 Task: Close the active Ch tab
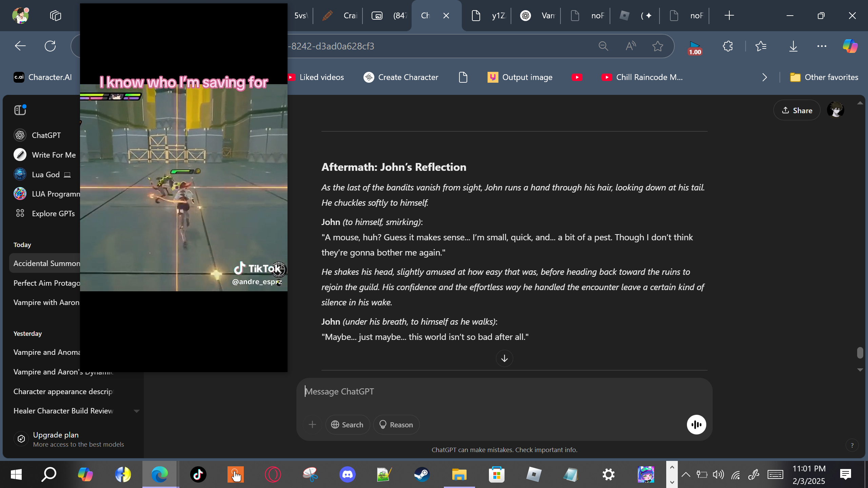click(446, 16)
